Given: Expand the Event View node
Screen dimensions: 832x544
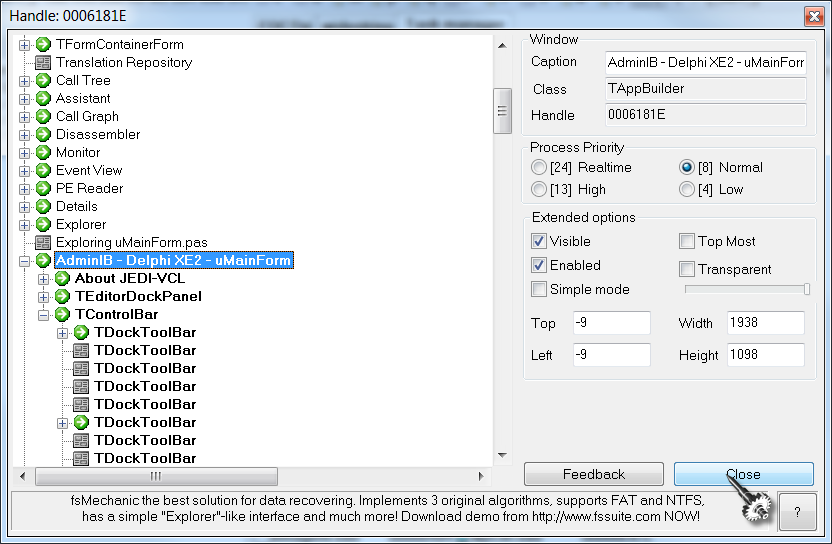Looking at the screenshot, I should (25, 171).
